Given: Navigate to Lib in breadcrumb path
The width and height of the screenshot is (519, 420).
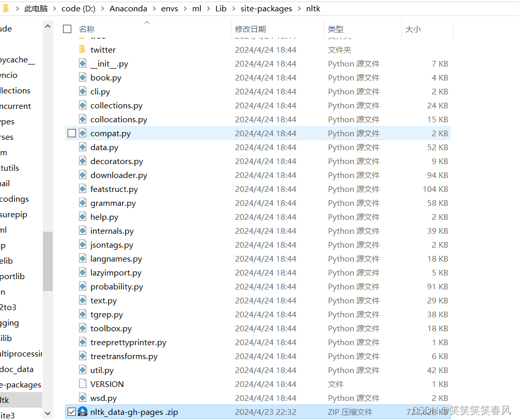Looking at the screenshot, I should [x=221, y=9].
